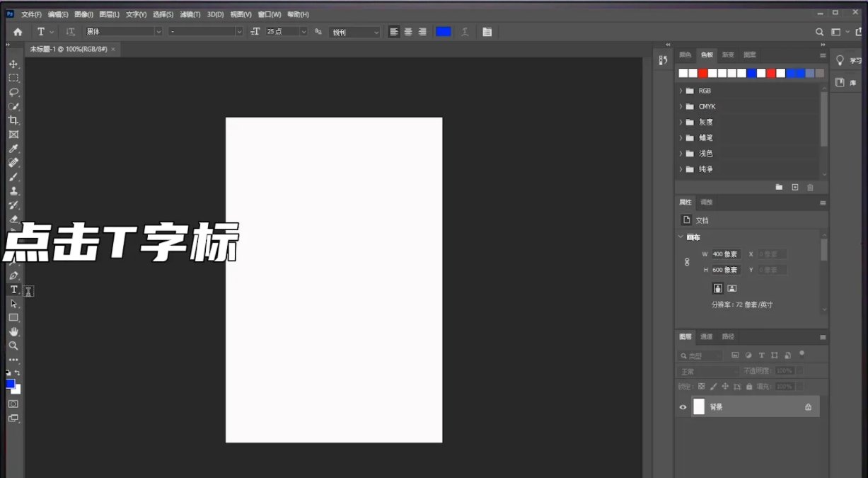The height and width of the screenshot is (478, 868).
Task: Click the blue text color swatch
Action: [x=444, y=31]
